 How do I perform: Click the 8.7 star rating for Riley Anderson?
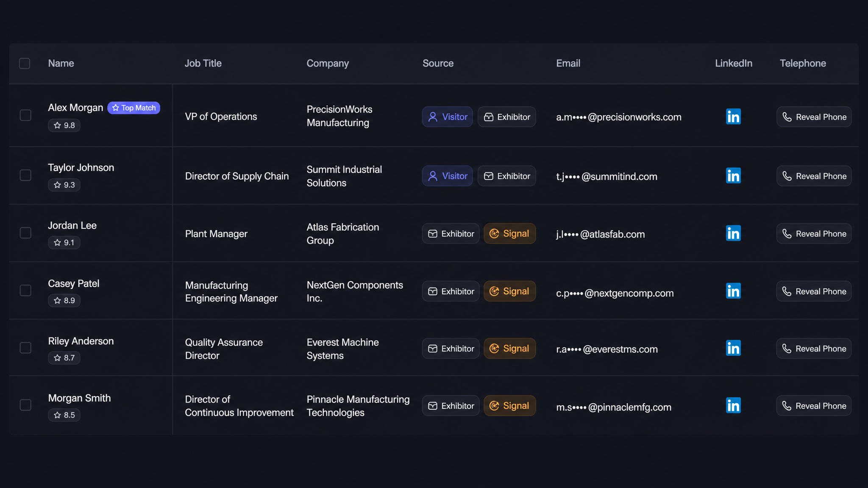point(64,358)
